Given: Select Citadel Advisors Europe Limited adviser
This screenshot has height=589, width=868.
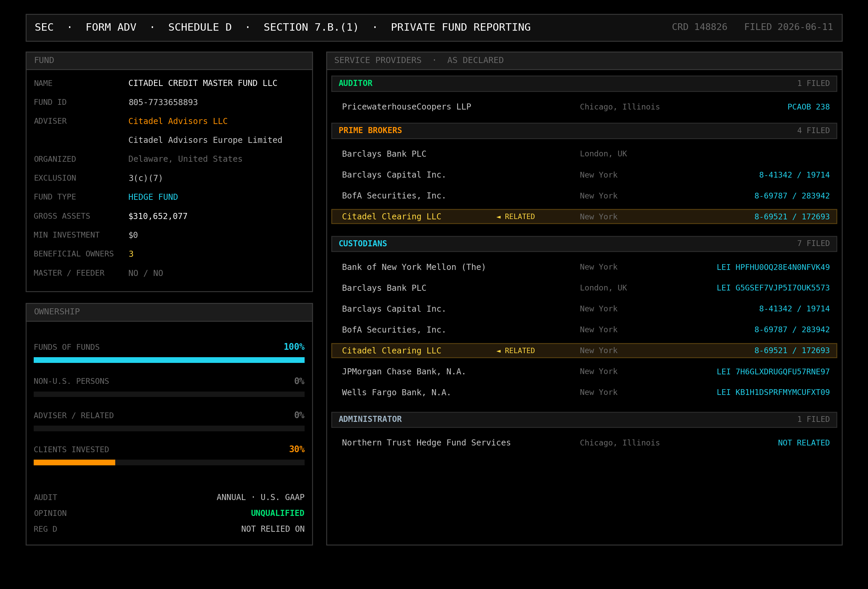Looking at the screenshot, I should click(x=205, y=140).
